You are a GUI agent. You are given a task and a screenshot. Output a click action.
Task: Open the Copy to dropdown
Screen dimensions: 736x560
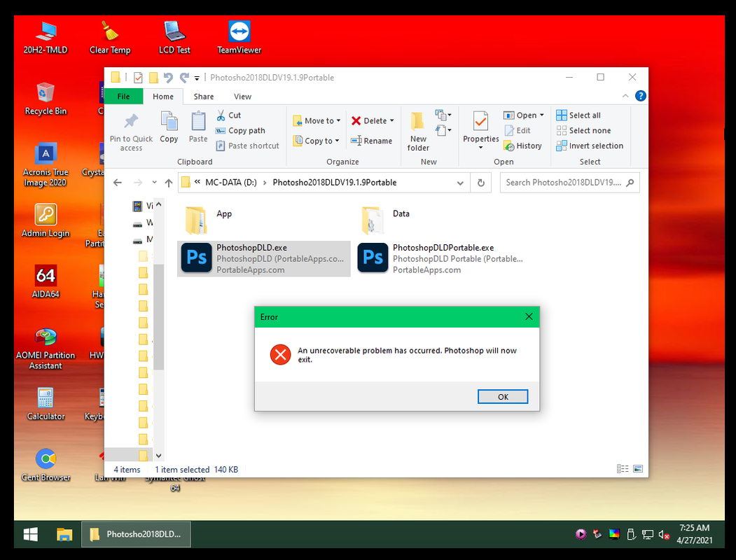point(316,141)
